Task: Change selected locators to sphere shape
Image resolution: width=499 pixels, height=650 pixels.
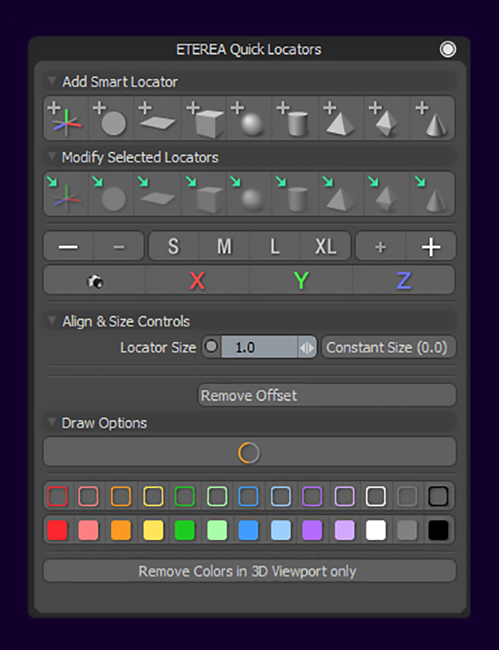Action: [x=249, y=194]
